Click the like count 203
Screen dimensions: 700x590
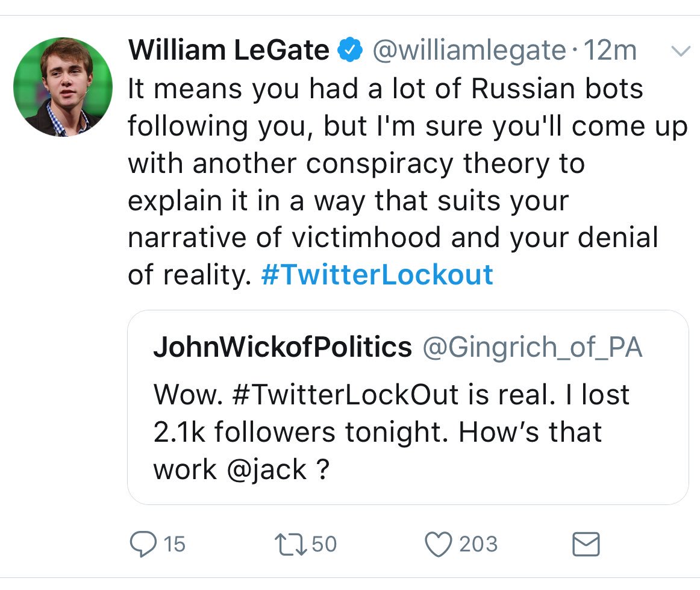478,544
